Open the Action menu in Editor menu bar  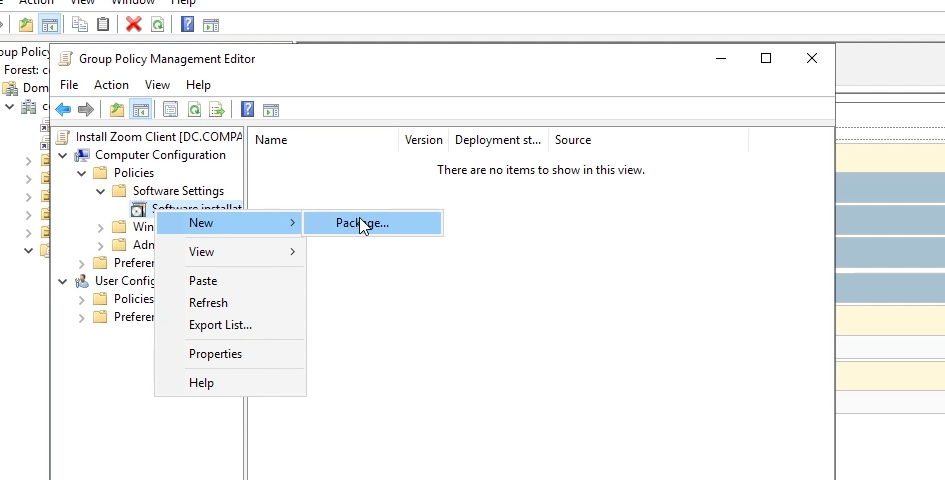[x=111, y=85]
